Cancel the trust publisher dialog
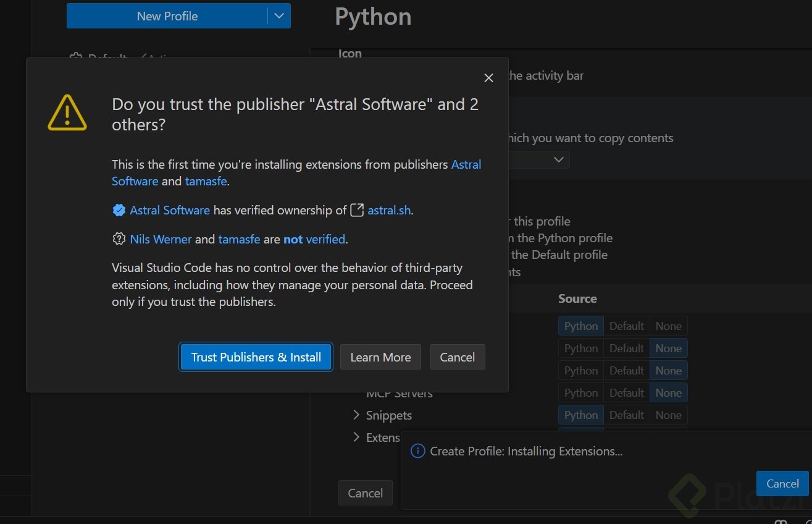Screen dimensions: 812x524 tap(457, 357)
